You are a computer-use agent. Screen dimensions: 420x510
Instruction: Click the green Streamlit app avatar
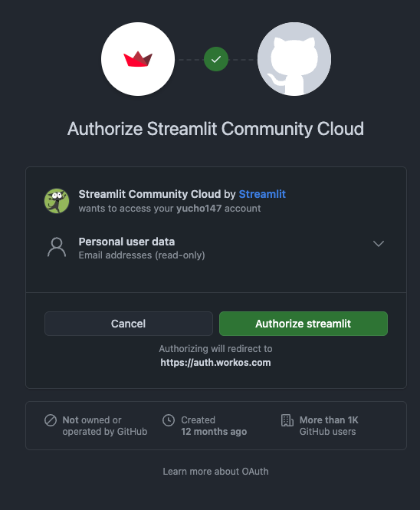click(57, 201)
